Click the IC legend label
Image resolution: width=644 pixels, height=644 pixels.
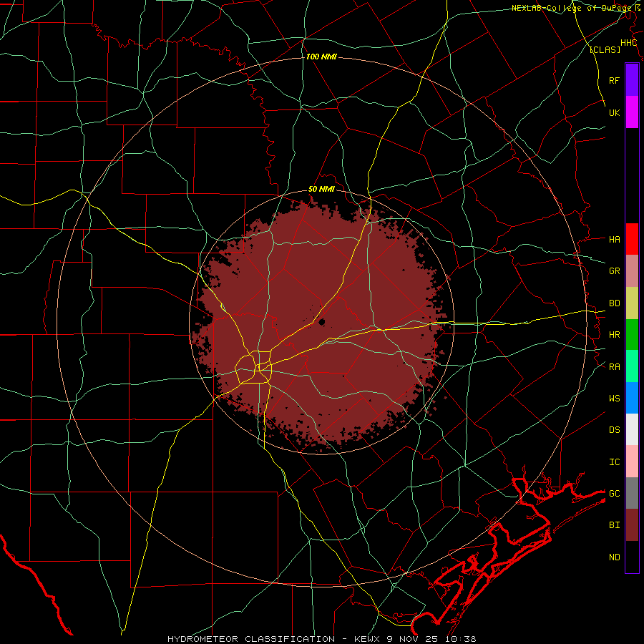point(614,462)
